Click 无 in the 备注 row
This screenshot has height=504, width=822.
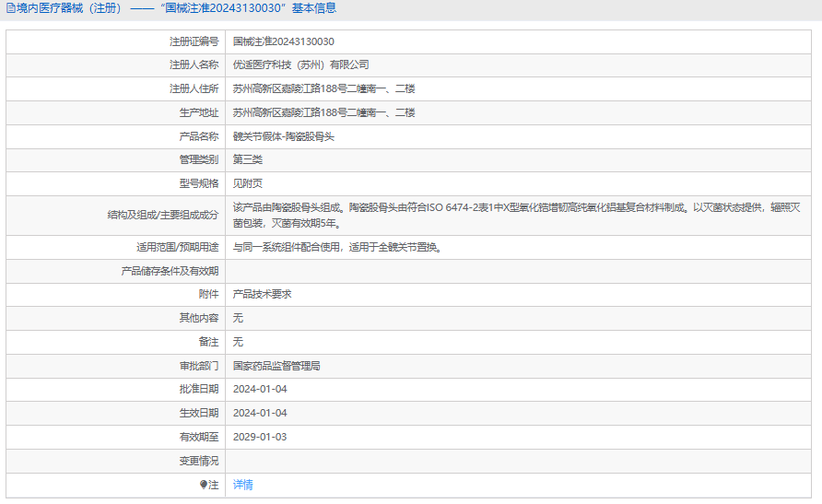[238, 342]
